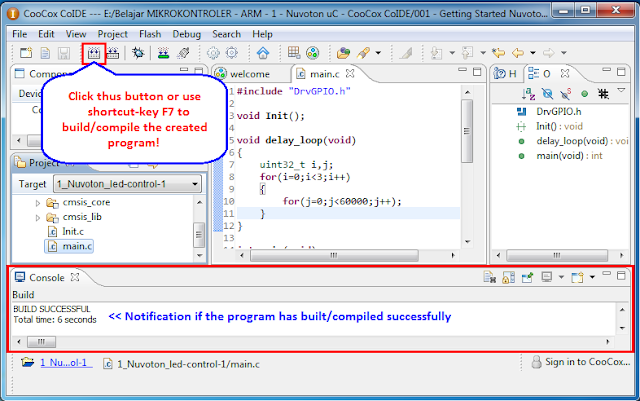Start Debug with the bug icon
The width and height of the screenshot is (640, 401).
click(x=138, y=53)
